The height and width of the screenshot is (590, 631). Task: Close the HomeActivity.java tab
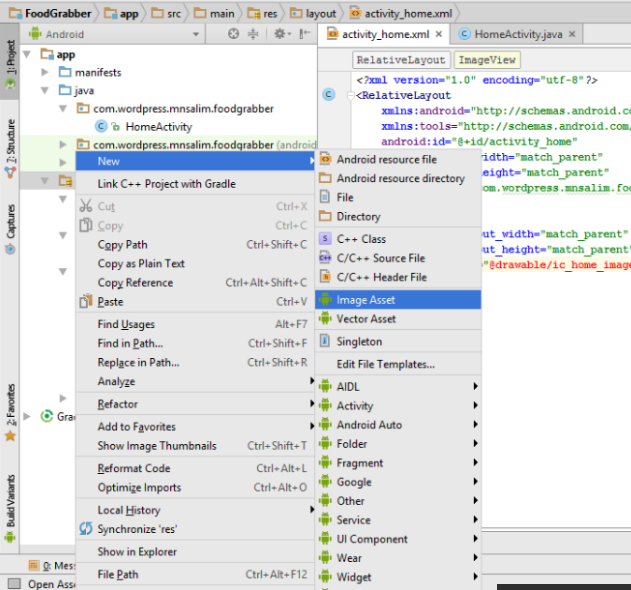(x=571, y=34)
